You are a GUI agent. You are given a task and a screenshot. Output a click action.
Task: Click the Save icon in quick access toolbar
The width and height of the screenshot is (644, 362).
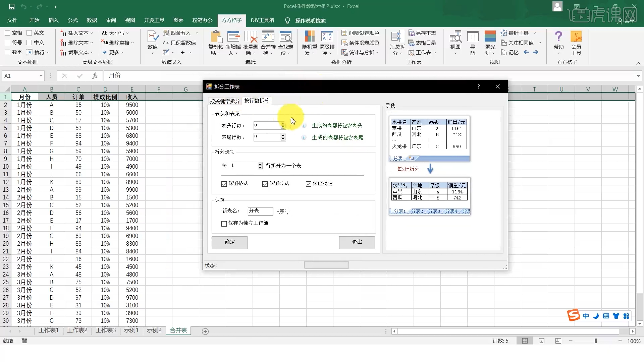click(11, 6)
